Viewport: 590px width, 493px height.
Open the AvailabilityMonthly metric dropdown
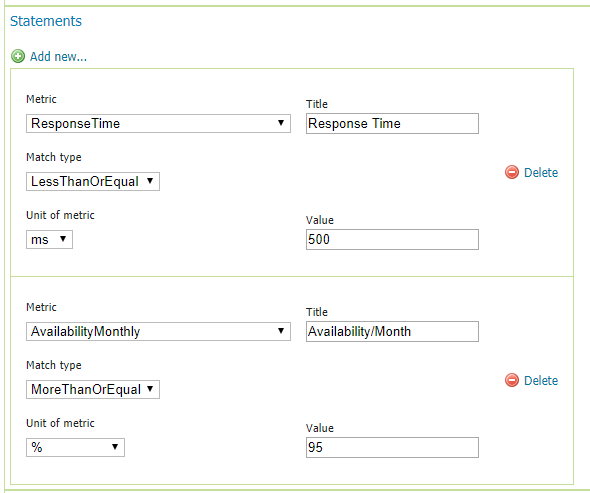click(x=158, y=331)
